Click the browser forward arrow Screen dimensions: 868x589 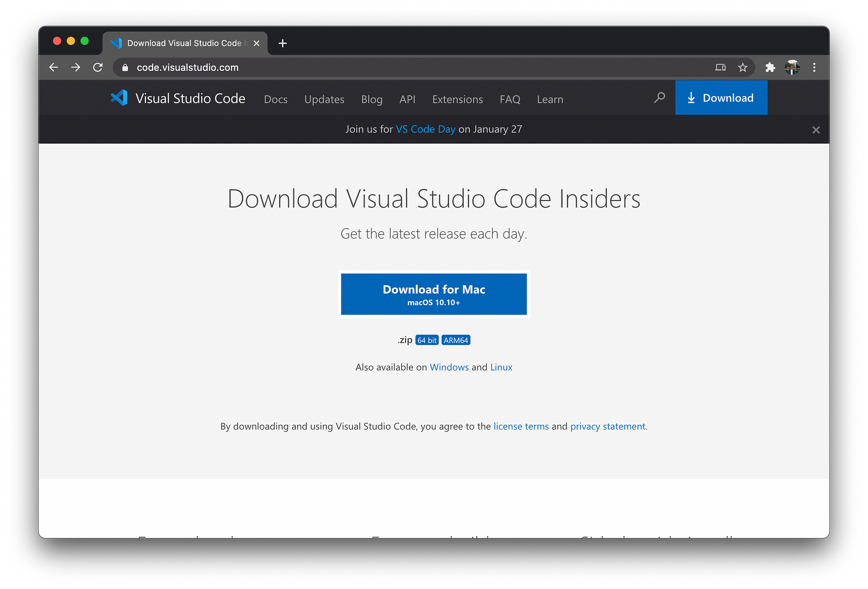76,67
